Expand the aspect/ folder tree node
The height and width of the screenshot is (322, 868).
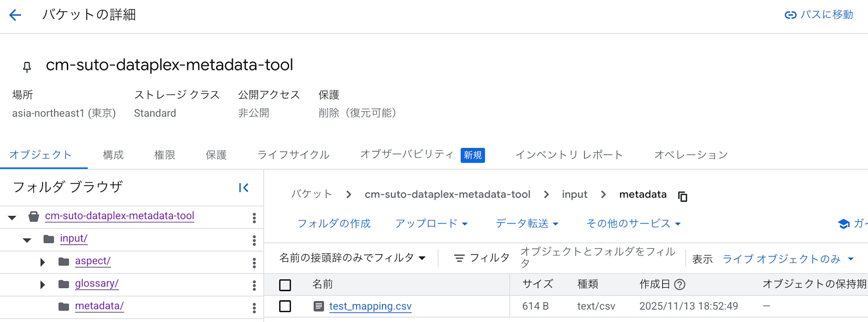(42, 262)
